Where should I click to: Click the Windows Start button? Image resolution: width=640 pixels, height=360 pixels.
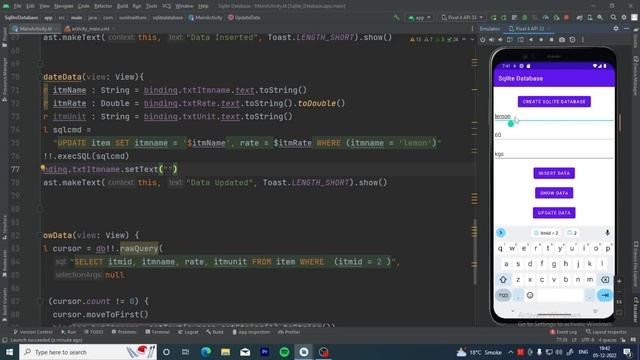point(9,352)
